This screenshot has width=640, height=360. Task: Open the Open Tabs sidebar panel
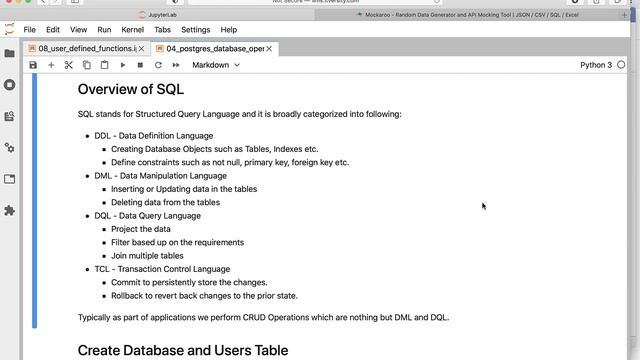point(9,179)
